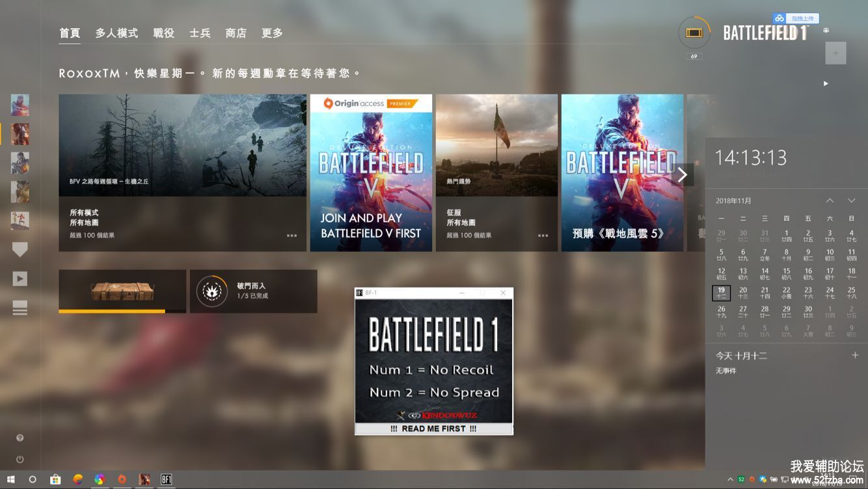Expand the 更多 more menu
This screenshot has height=489, width=868.
click(272, 33)
